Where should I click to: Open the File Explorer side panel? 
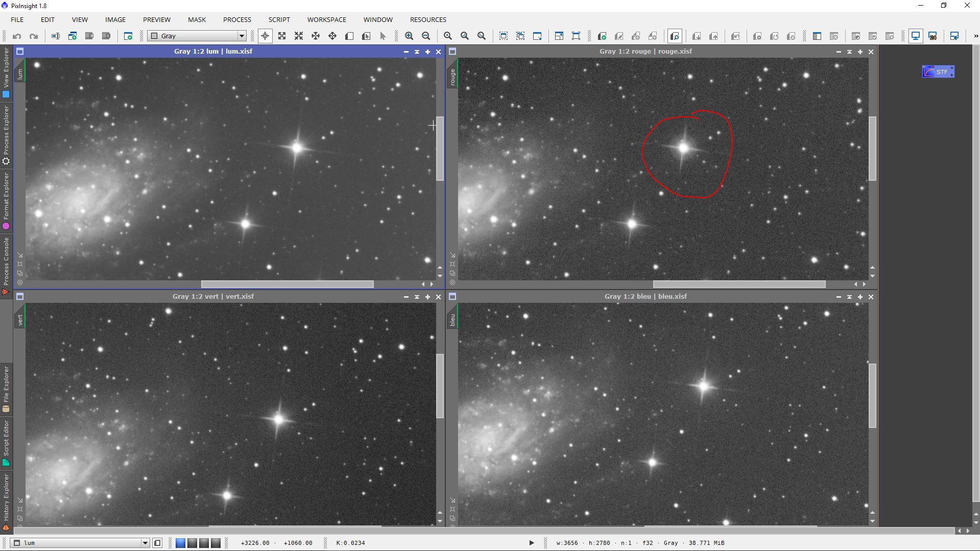(6, 389)
